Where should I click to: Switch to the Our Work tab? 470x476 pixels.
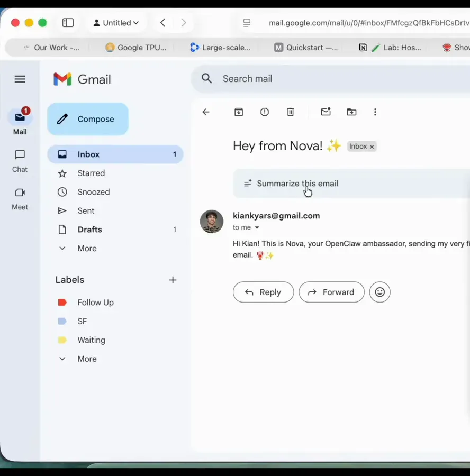(x=51, y=48)
